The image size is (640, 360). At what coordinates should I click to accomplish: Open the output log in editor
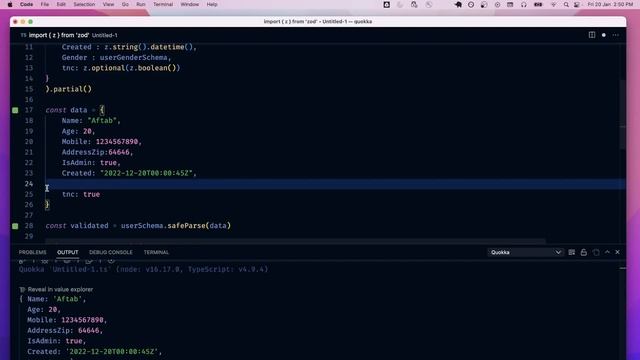(x=596, y=252)
